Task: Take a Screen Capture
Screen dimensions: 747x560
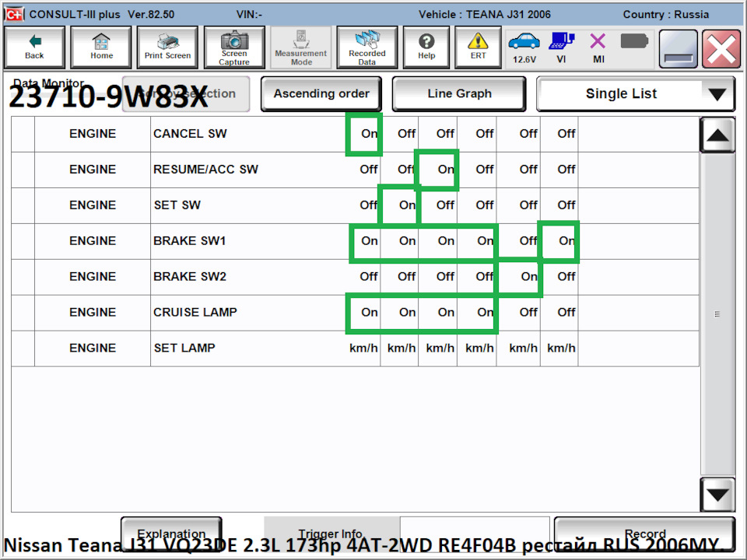Action: click(234, 47)
